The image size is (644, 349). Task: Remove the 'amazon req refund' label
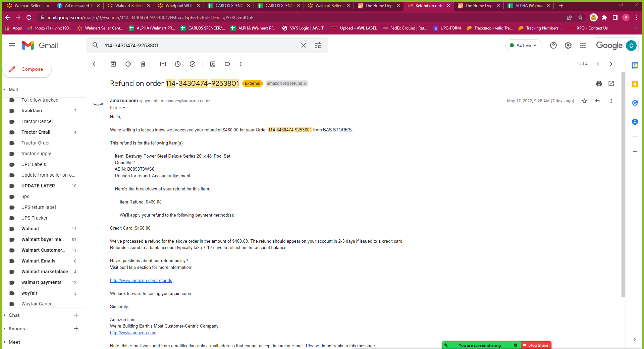tap(305, 84)
